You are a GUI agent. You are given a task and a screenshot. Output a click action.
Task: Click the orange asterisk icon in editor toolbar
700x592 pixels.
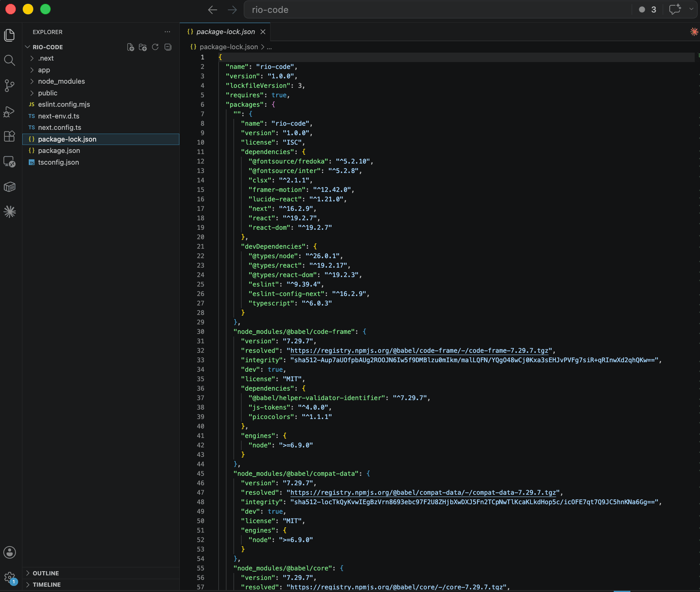point(694,32)
